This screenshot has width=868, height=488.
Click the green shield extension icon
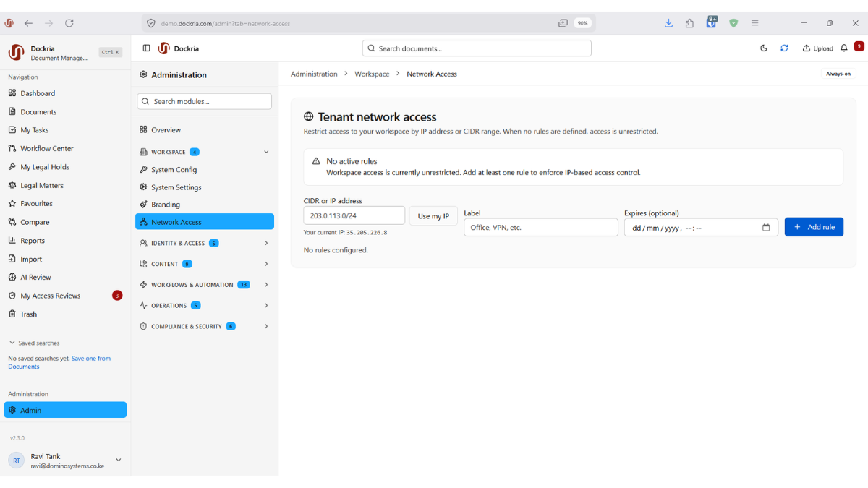(733, 23)
